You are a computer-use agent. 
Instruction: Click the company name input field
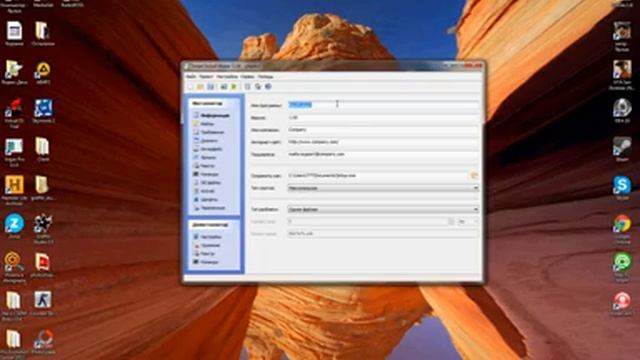(383, 130)
